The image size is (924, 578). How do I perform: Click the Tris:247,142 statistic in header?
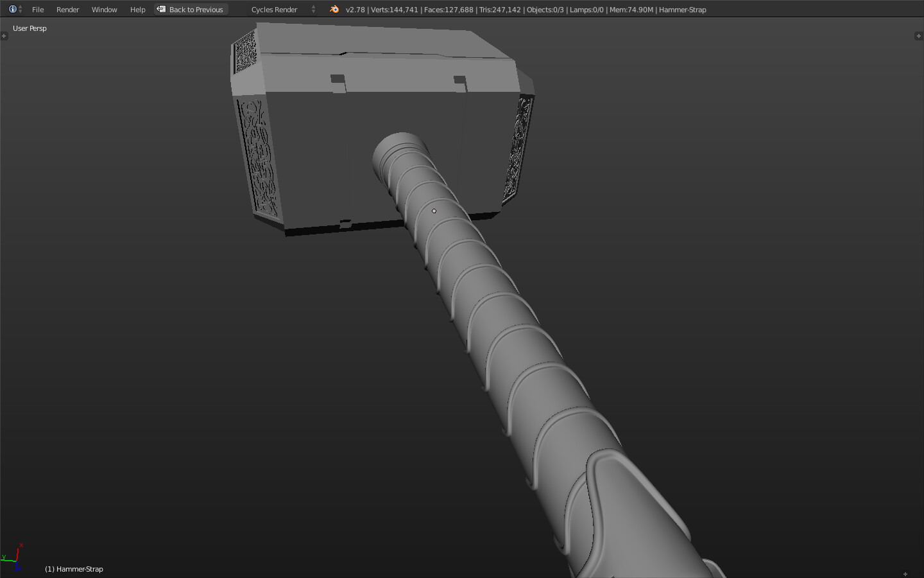500,10
